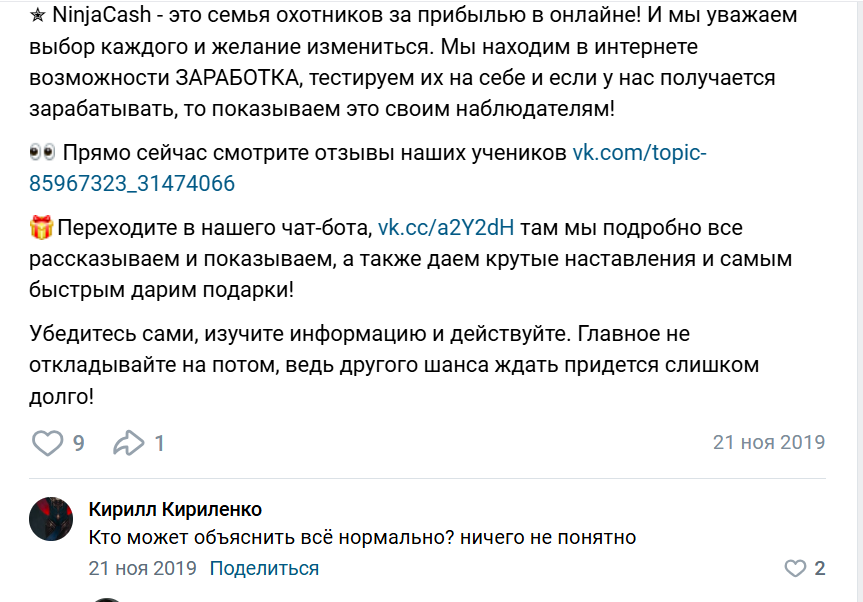View the post's repost count 1
This screenshot has height=602, width=863.
coord(159,443)
